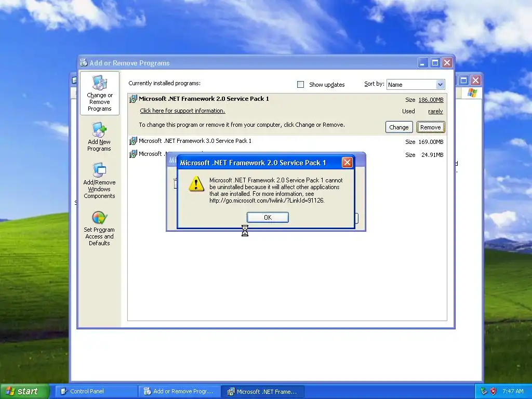Image resolution: width=532 pixels, height=399 pixels.
Task: Click OK in the .NET Framework warning dialog
Action: [x=268, y=218]
